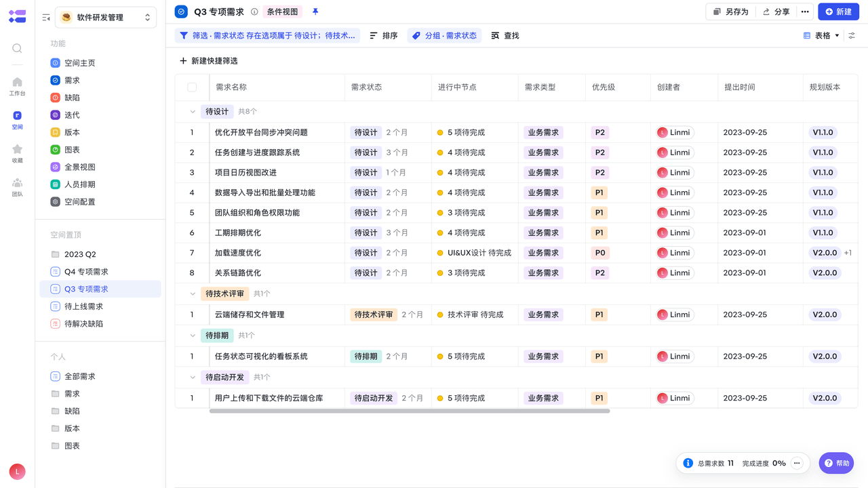Click UI&UX设计 待完成 node in row 7
This screenshot has width=868, height=488.
point(474,253)
